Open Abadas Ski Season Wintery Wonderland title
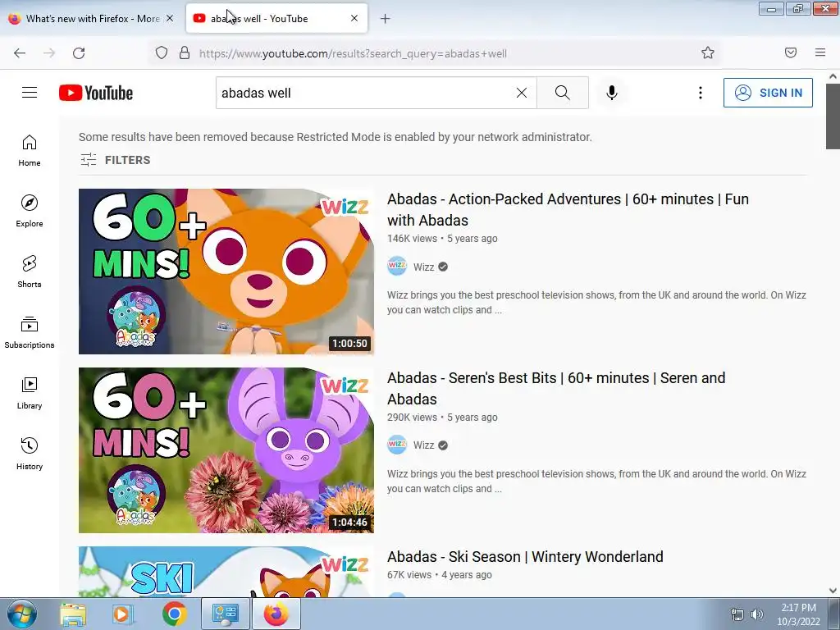This screenshot has width=840, height=630. click(x=525, y=557)
